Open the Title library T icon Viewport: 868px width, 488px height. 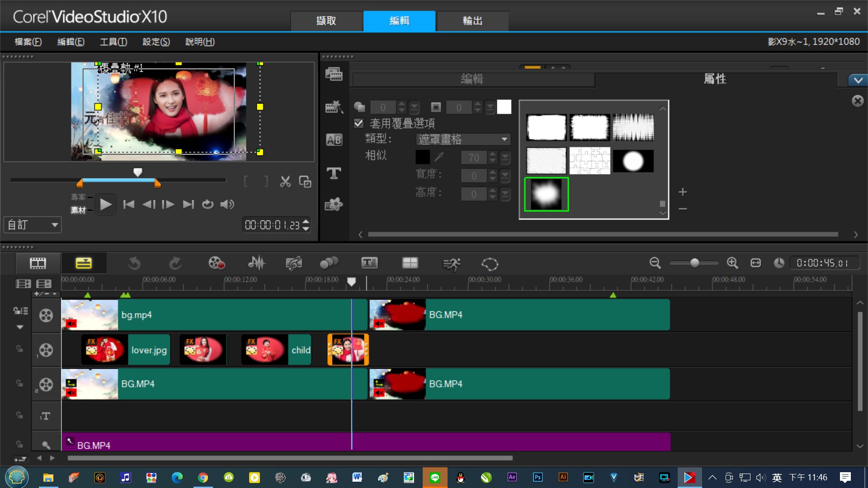(x=334, y=173)
